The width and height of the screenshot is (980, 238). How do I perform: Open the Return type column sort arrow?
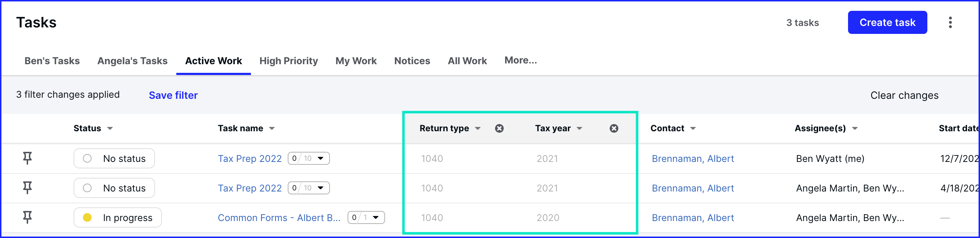tap(478, 128)
